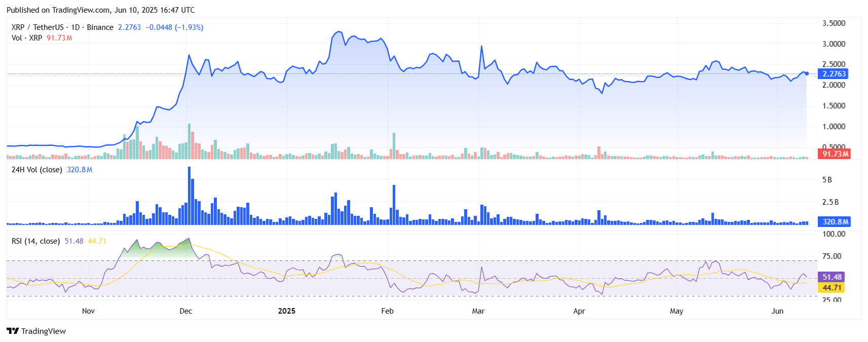Click the -0.0448 (-1.93%) change value

174,27
